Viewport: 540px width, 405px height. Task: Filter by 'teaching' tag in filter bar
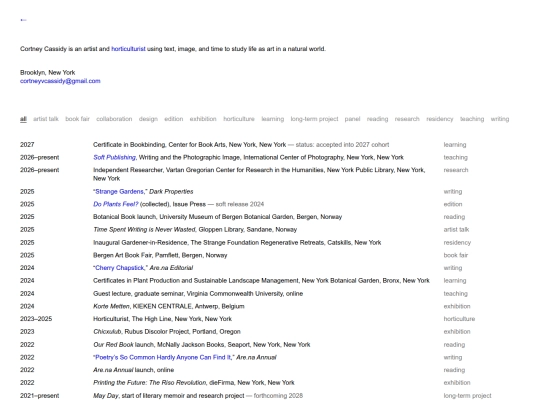[x=472, y=119]
